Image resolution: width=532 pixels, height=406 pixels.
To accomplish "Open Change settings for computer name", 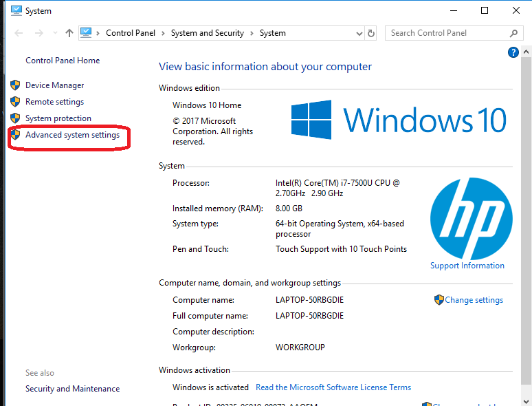I will point(474,300).
